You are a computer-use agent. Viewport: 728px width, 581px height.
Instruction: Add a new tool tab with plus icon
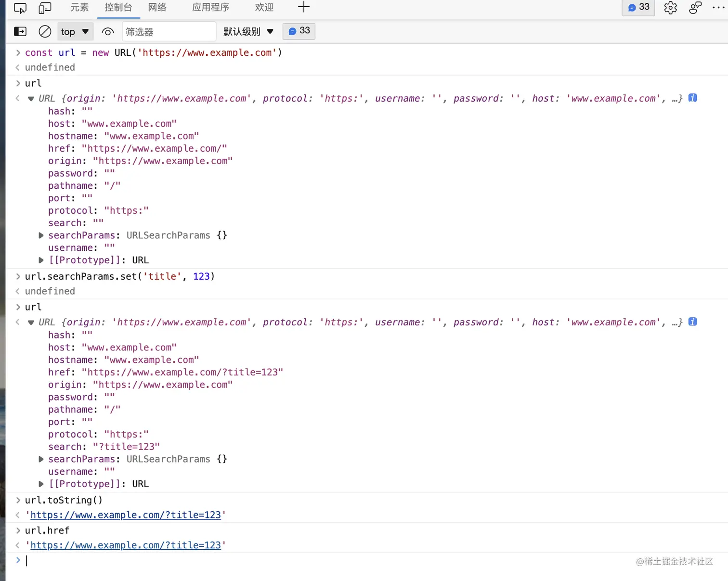[304, 7]
